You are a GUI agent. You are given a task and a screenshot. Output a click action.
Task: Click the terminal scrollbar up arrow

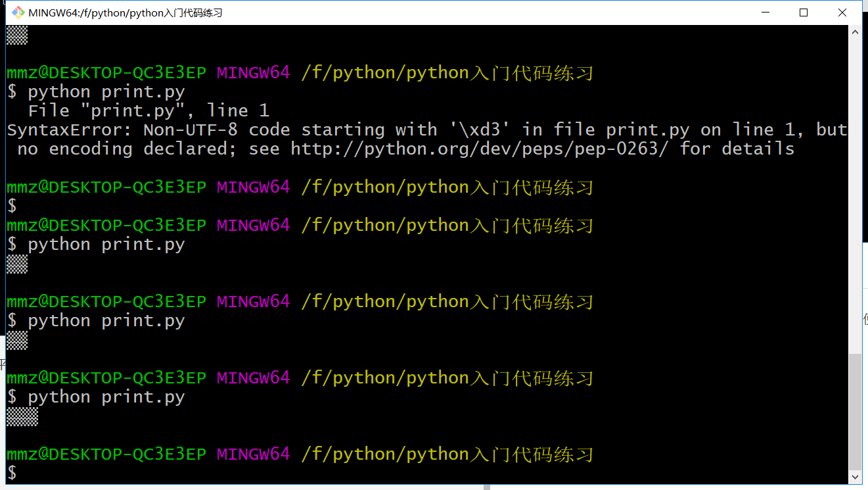[855, 32]
